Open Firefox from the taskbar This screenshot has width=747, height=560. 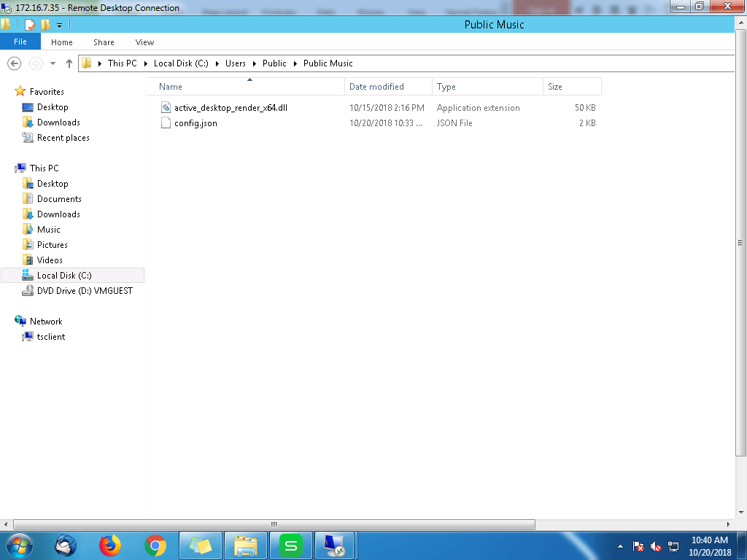(x=110, y=545)
